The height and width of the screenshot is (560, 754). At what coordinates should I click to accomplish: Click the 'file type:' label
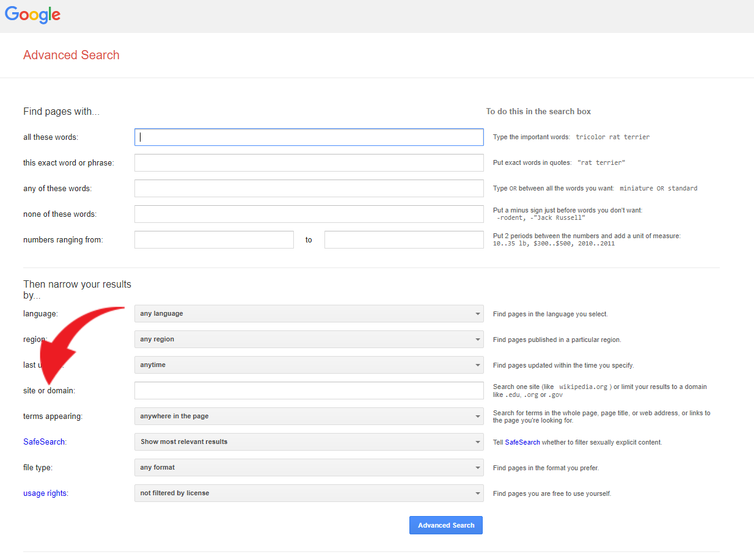coord(38,467)
